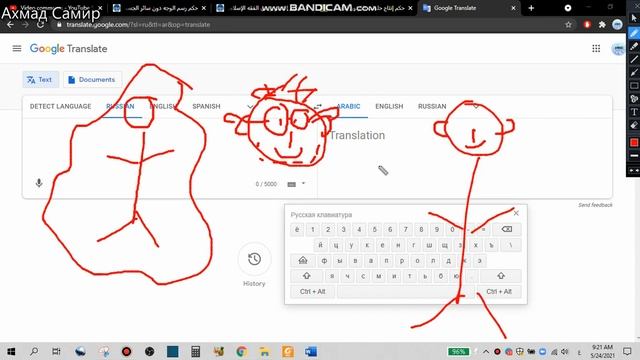Viewport: 640px width, 360px height.
Task: Choose Spanish as source language
Action: coord(206,107)
